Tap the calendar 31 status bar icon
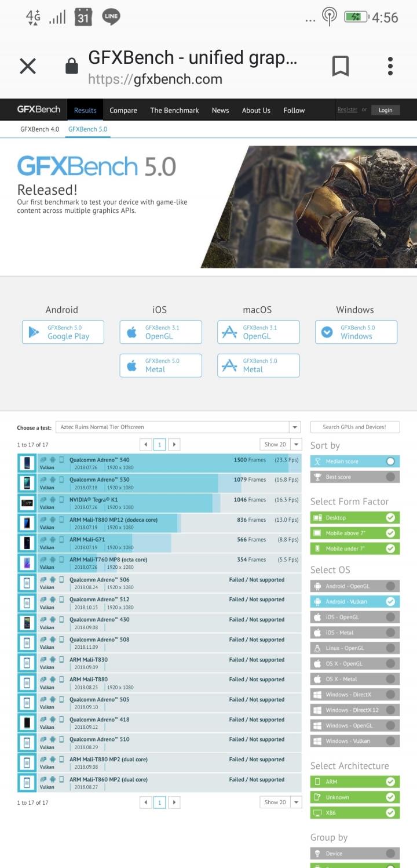 tap(83, 17)
